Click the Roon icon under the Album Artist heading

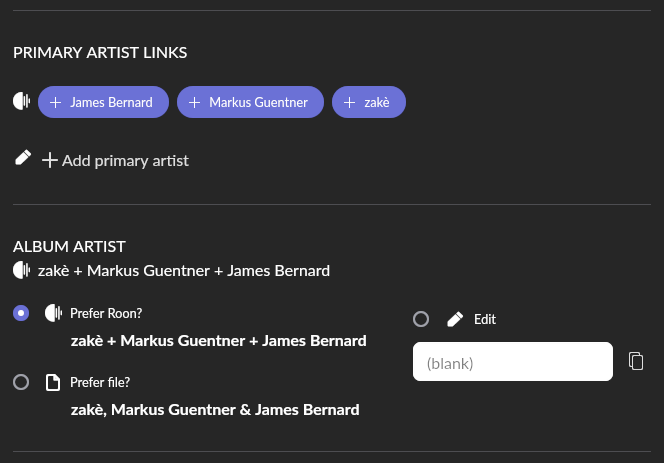point(22,270)
